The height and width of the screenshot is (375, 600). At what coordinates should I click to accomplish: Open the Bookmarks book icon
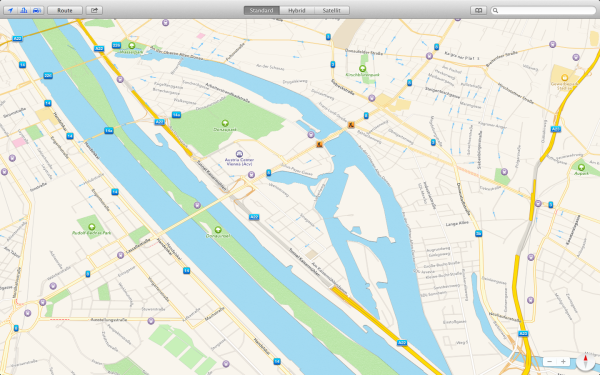pos(478,10)
